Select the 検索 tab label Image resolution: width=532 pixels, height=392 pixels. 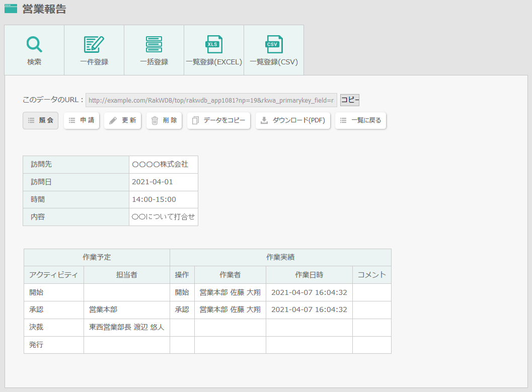pos(34,62)
